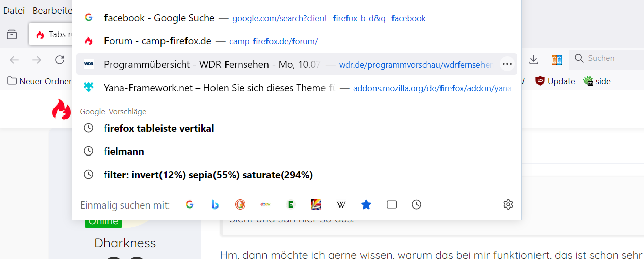This screenshot has width=644, height=259.
Task: Open search settings gear icon
Action: pyautogui.click(x=508, y=204)
